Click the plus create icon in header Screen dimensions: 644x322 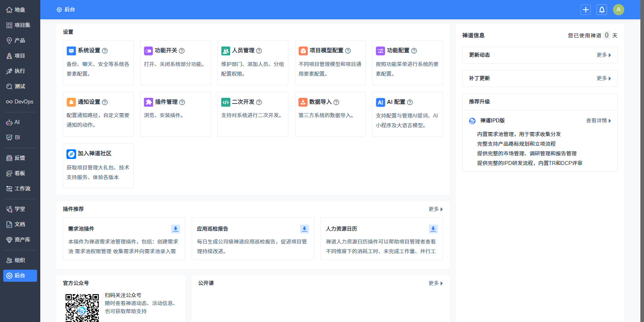(586, 10)
